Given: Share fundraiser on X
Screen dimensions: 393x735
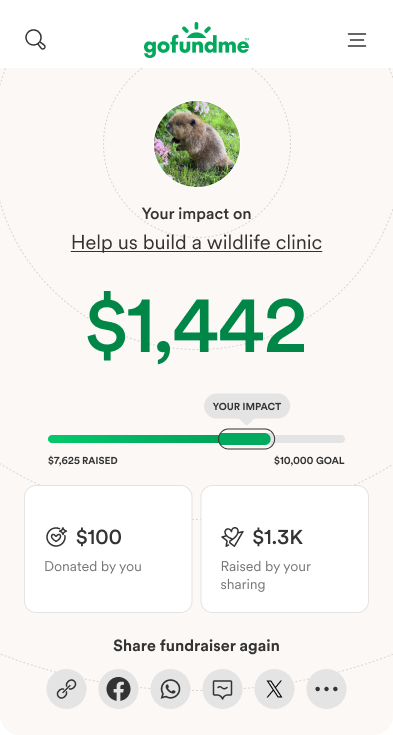Looking at the screenshot, I should click(274, 689).
